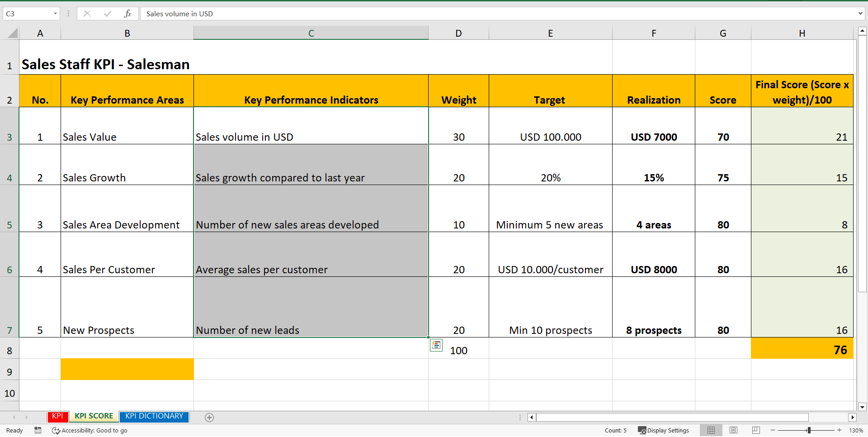Switch to Normal view
Screen dimensions: 868x437
711,430
